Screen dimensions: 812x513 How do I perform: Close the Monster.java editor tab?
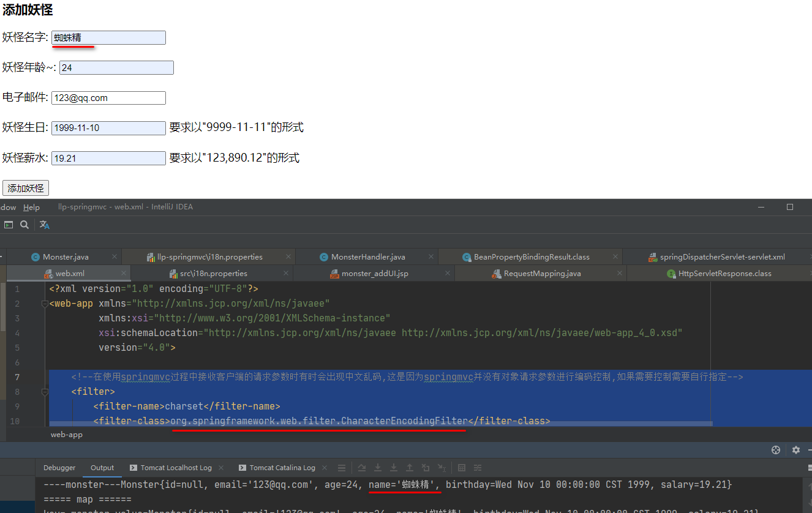pos(114,257)
